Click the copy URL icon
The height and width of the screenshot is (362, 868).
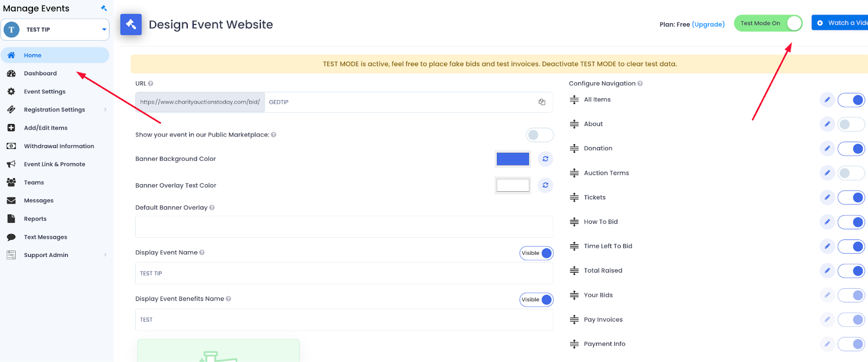coord(541,102)
